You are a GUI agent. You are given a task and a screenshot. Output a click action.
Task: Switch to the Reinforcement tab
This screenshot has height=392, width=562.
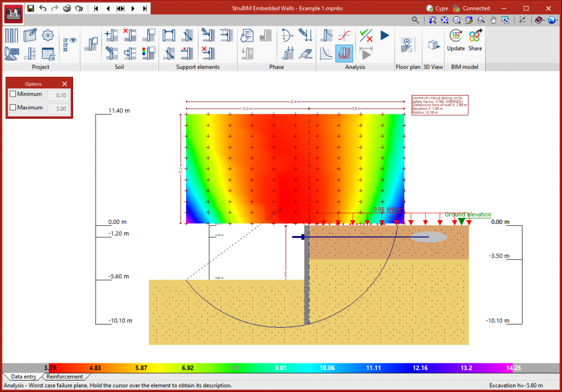65,377
